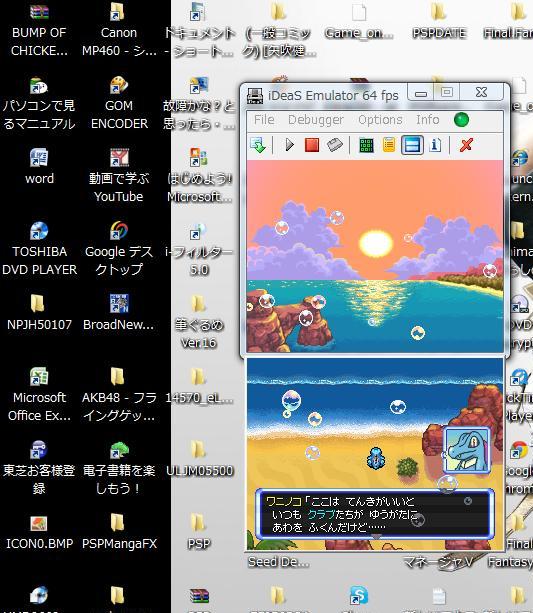Open the NPJH50107 folder

click(39, 313)
